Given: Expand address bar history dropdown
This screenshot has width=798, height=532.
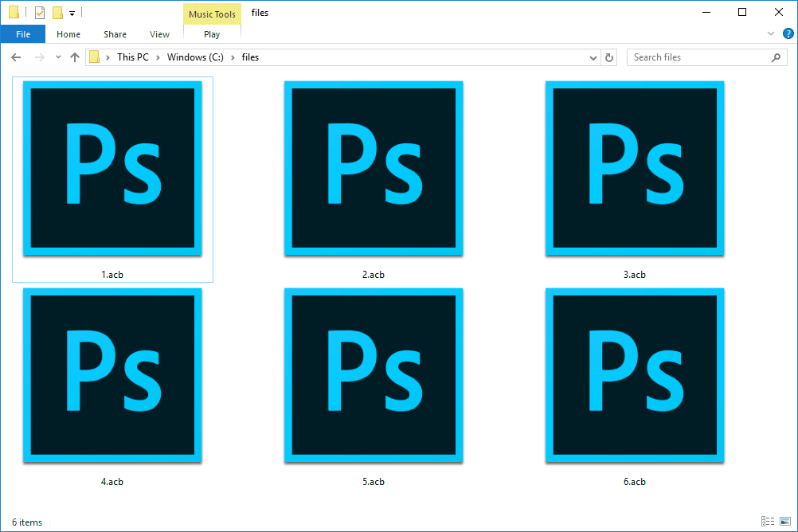Looking at the screenshot, I should [593, 57].
